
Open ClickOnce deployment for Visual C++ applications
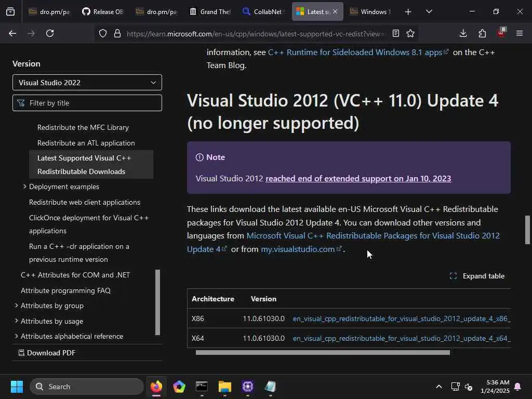pos(89,224)
